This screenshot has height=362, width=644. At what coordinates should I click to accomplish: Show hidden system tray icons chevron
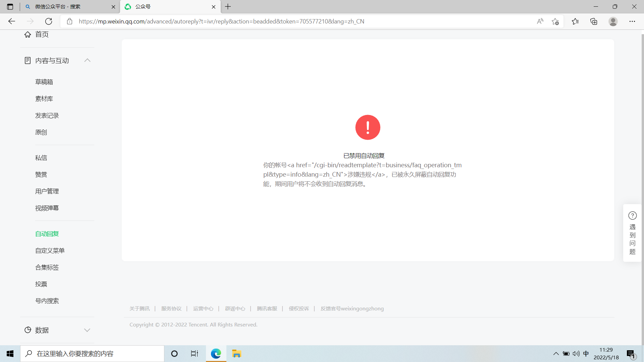[x=556, y=354]
